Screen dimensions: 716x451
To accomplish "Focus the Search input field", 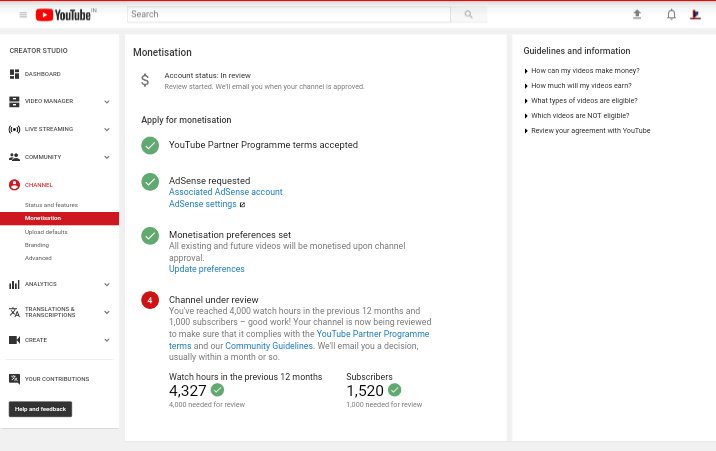I will (289, 14).
